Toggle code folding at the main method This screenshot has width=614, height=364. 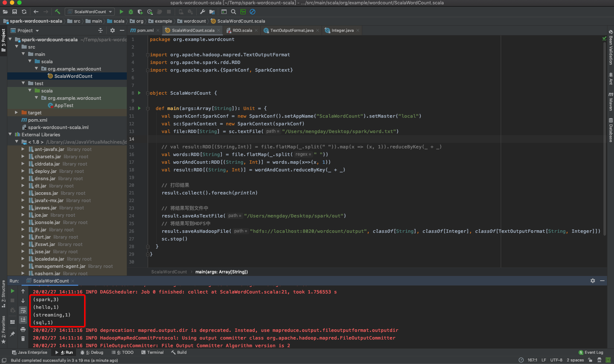[148, 109]
